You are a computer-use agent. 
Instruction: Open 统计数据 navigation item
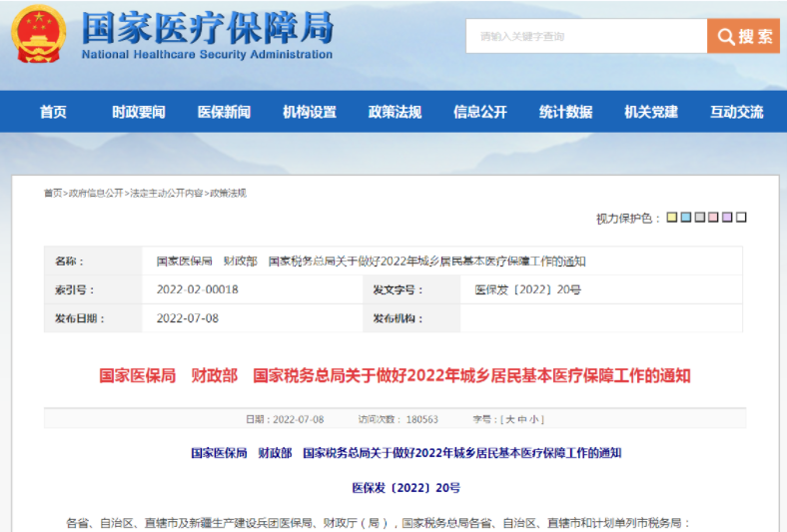coord(565,112)
